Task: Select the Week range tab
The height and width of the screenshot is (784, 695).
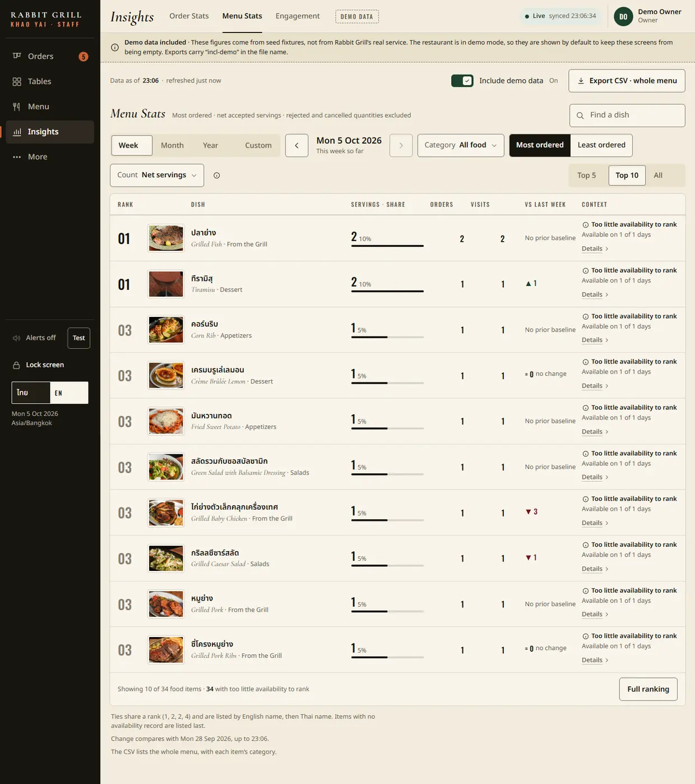Action: (x=132, y=146)
